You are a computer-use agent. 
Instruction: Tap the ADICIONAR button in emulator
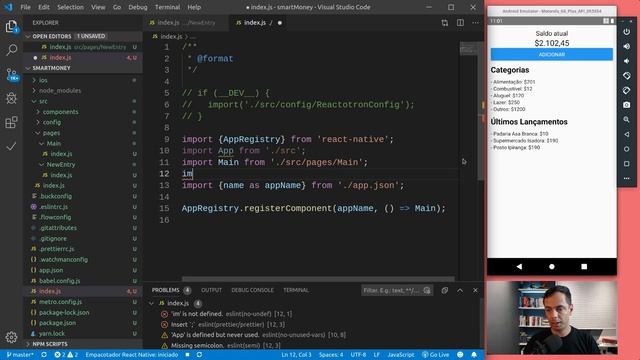point(552,55)
